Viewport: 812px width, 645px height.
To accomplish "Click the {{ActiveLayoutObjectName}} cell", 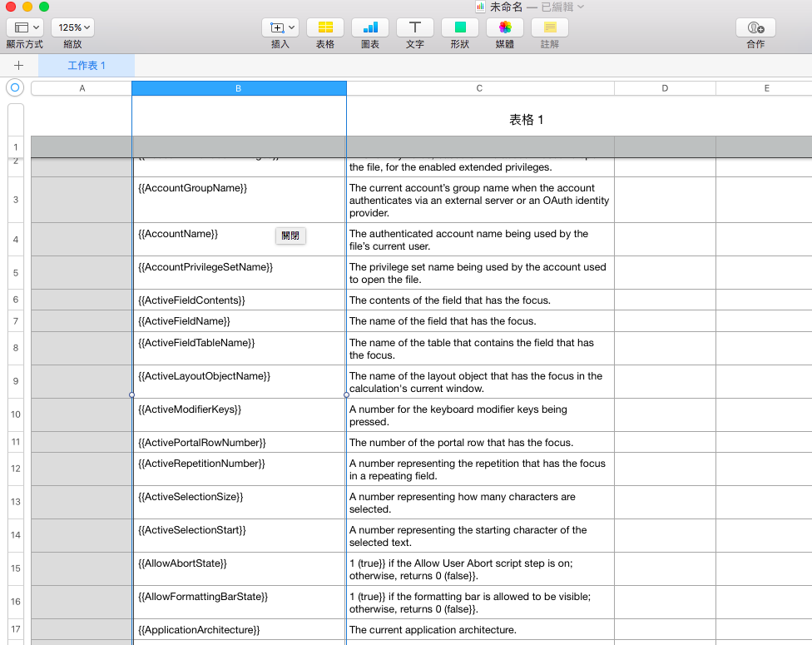I will pyautogui.click(x=240, y=382).
